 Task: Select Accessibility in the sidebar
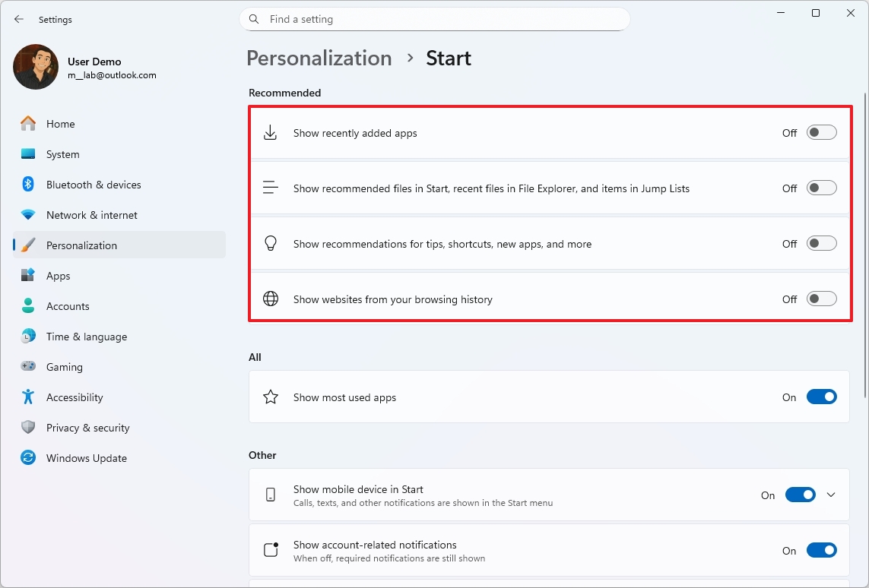click(75, 397)
